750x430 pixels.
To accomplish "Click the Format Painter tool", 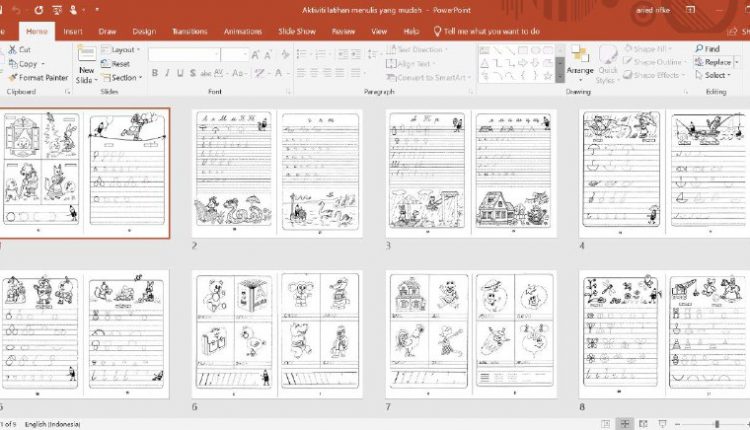I will (42, 77).
